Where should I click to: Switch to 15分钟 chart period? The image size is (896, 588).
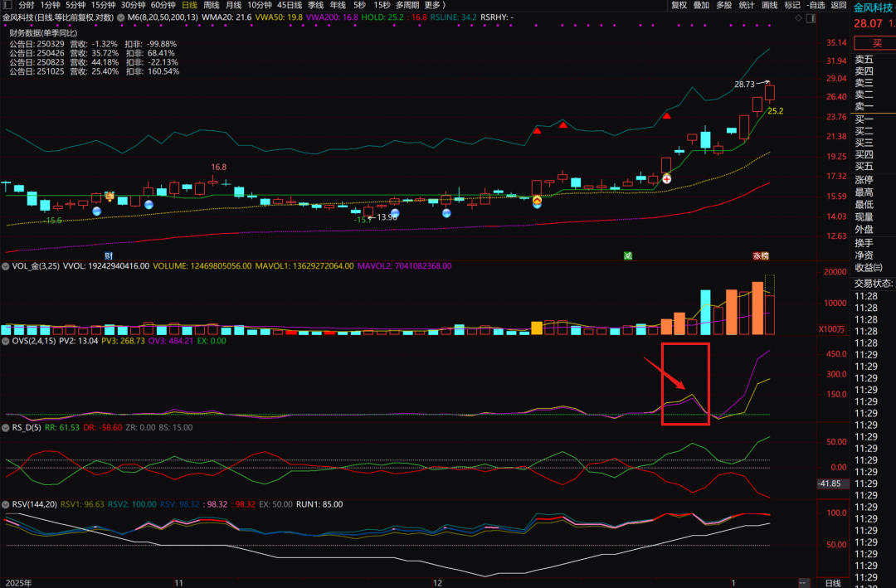click(x=104, y=5)
